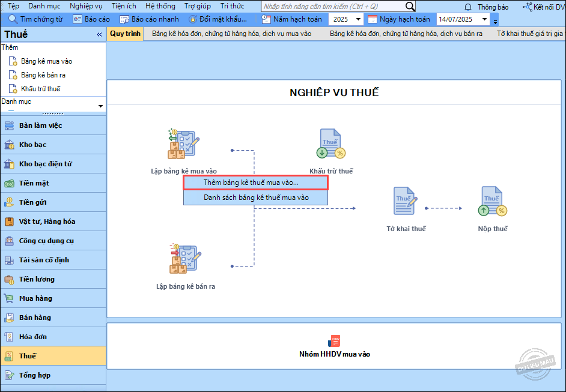Open the Trợ giúp menu
566x392 pixels.
198,6
